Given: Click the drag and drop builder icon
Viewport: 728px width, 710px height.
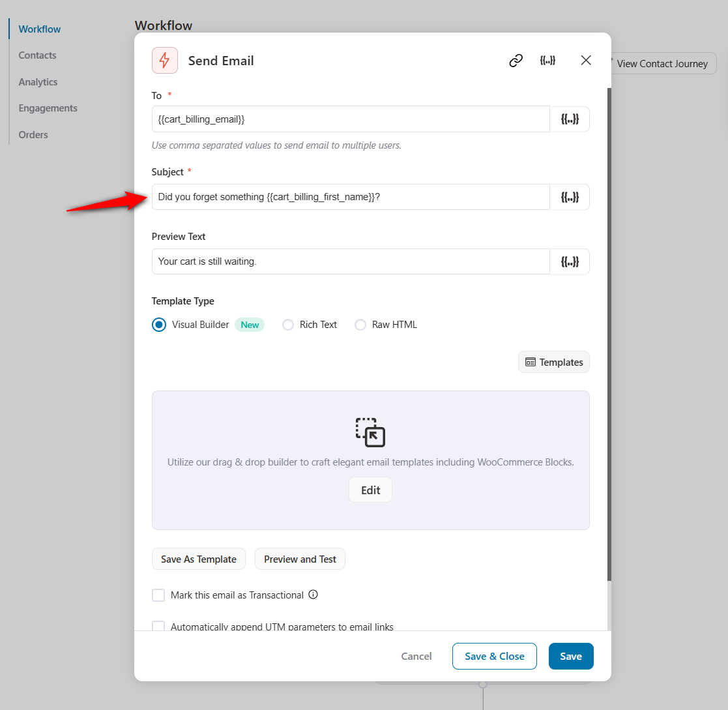Looking at the screenshot, I should (370, 432).
